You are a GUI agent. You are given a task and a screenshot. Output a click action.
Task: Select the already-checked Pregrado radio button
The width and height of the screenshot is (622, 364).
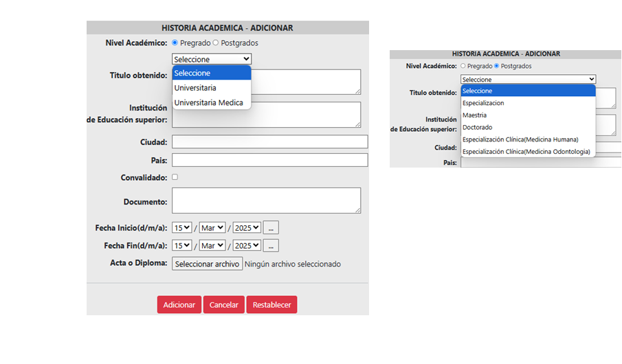pyautogui.click(x=175, y=43)
